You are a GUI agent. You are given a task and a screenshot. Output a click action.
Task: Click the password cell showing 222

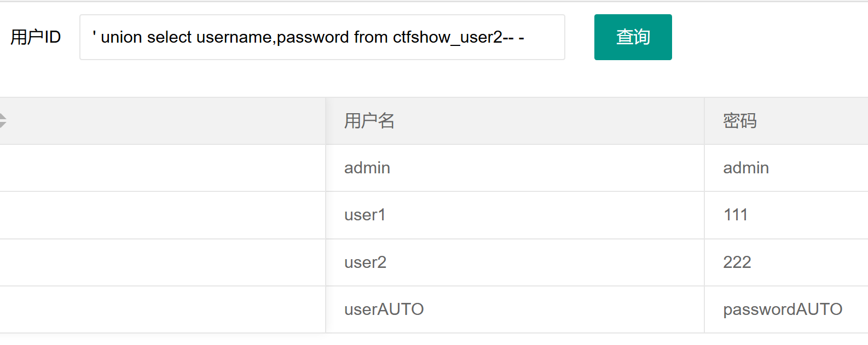click(737, 262)
